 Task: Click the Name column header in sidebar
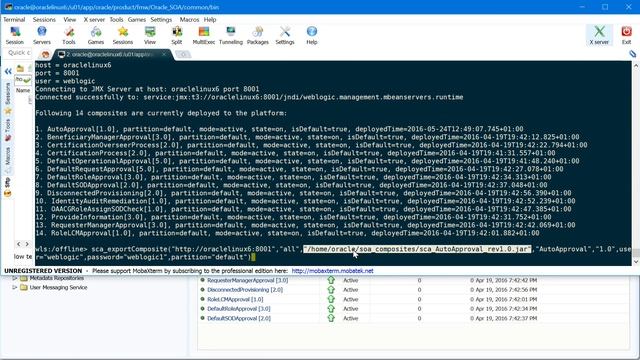pyautogui.click(x=23, y=90)
